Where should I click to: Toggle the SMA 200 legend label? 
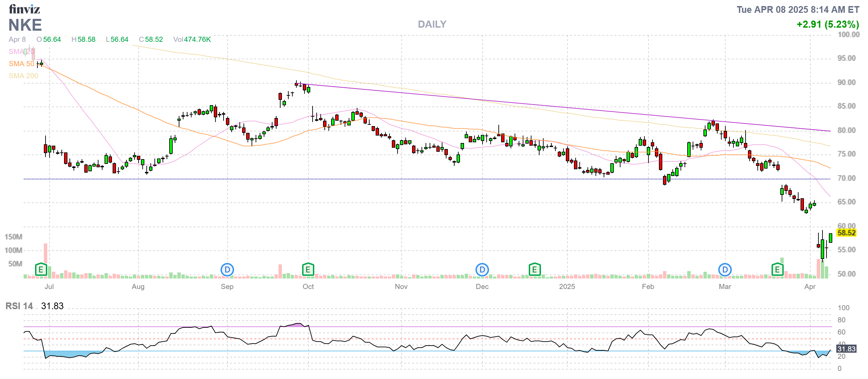[x=23, y=76]
